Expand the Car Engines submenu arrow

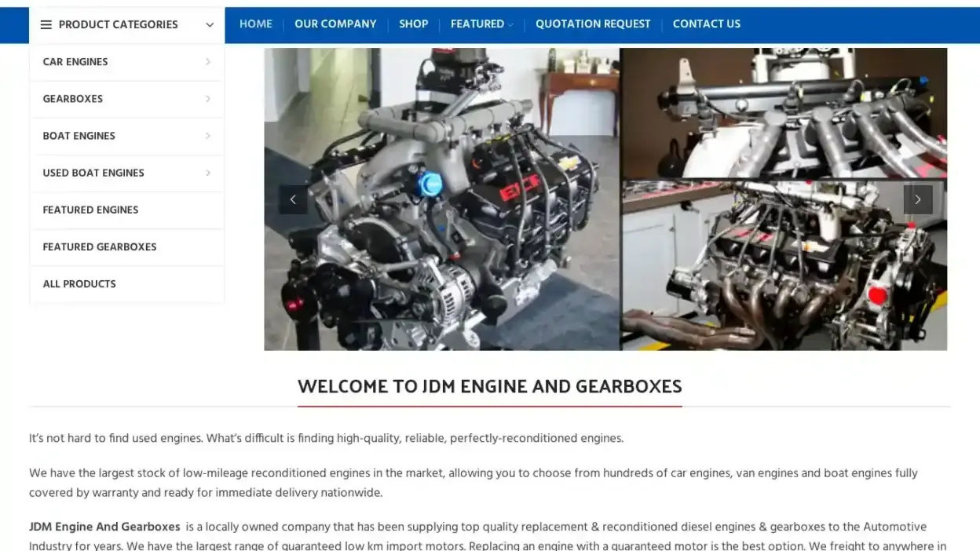pyautogui.click(x=208, y=61)
